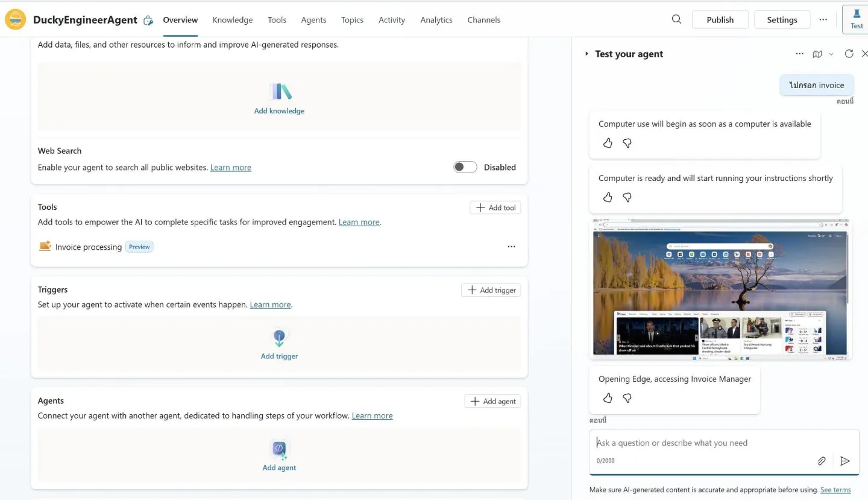Click the Invoice processing tool icon
Screen dimensions: 868x500
45,246
